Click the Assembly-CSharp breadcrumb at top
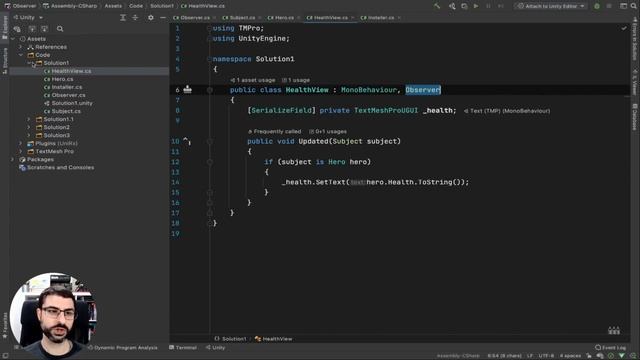Screen dimensions: 640x360 click(x=70, y=6)
